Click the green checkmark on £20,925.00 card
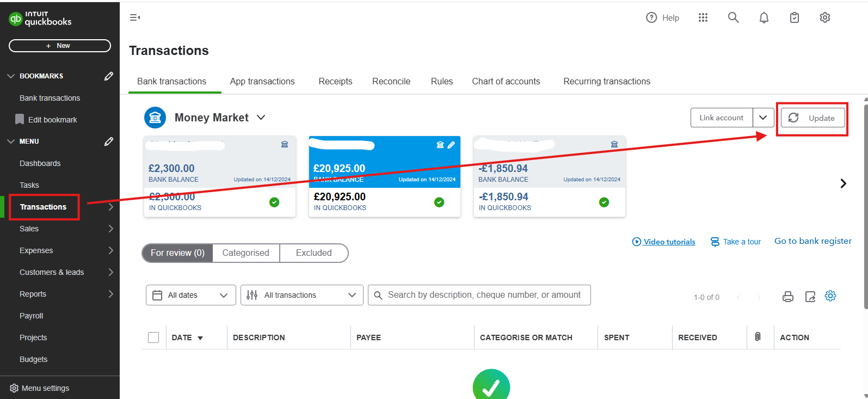Viewport: 868px width, 399px height. click(439, 202)
